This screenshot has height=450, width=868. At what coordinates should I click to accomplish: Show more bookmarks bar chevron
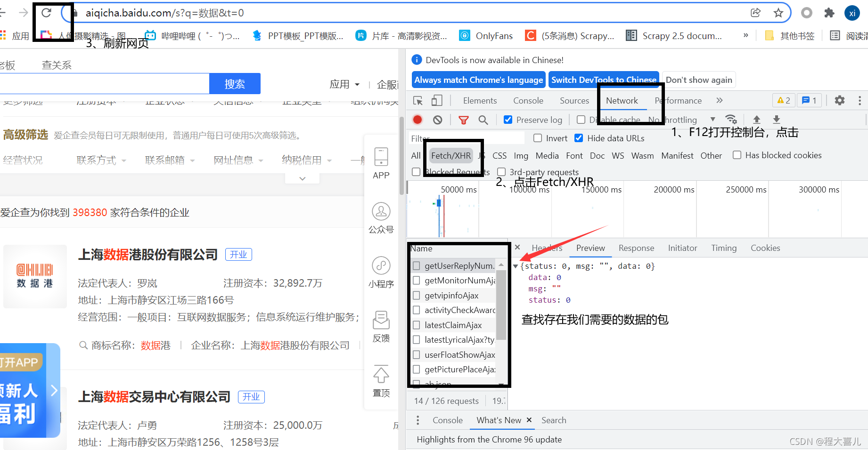pos(745,35)
